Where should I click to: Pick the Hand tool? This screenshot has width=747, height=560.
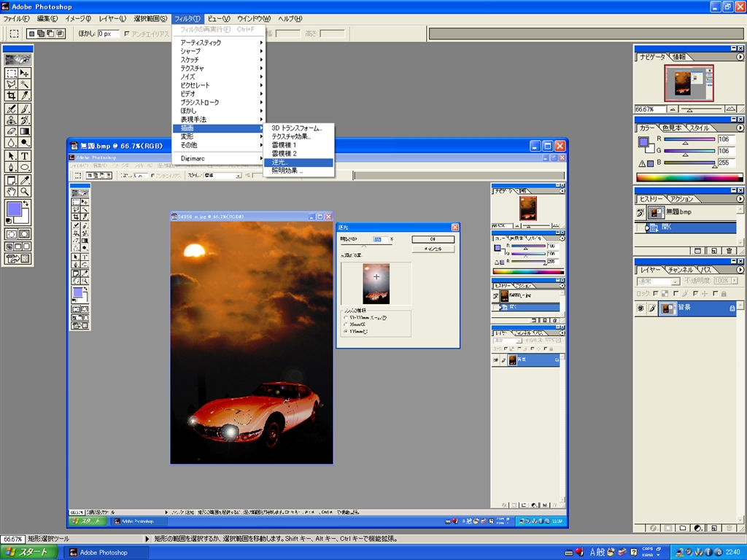pyautogui.click(x=12, y=191)
